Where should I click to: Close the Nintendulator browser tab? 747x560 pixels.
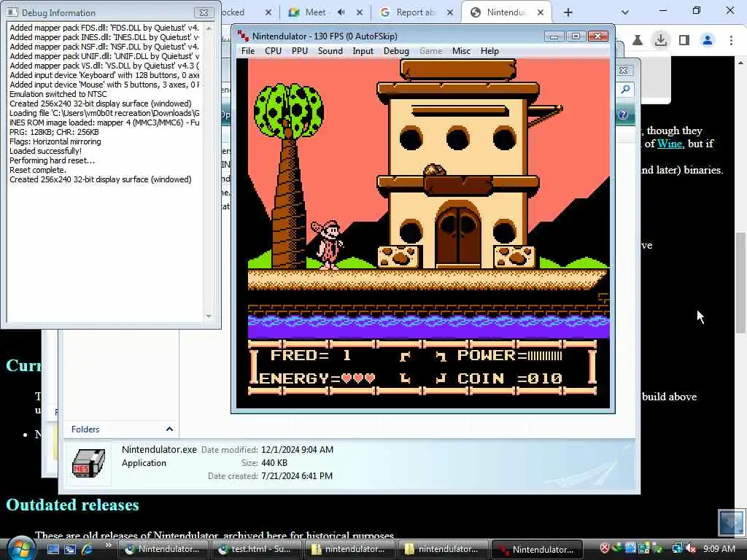tap(541, 12)
